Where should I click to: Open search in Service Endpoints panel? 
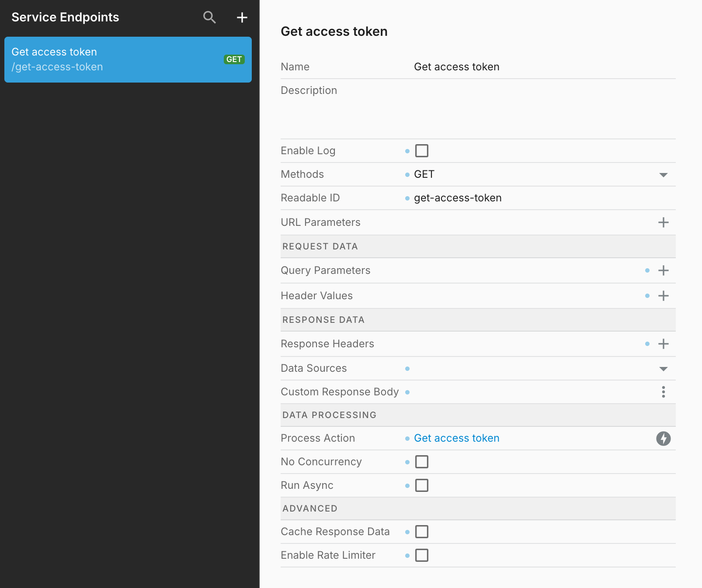[x=209, y=17]
